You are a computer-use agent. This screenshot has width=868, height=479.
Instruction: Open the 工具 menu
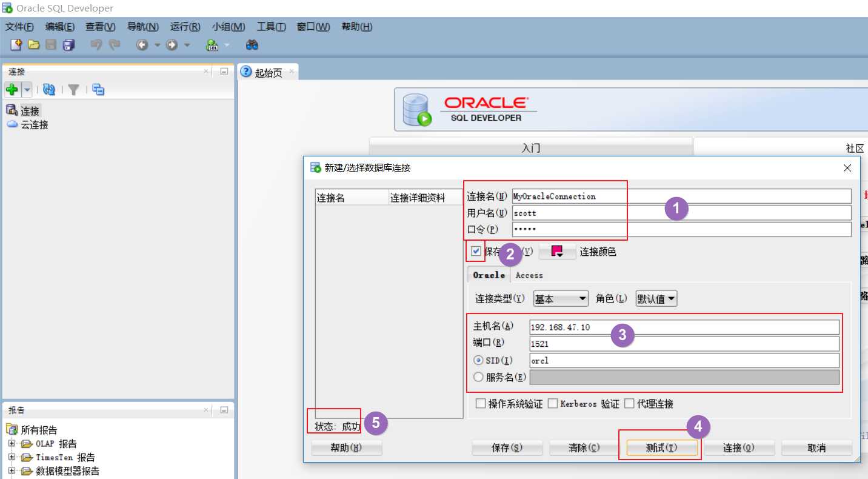(x=271, y=27)
